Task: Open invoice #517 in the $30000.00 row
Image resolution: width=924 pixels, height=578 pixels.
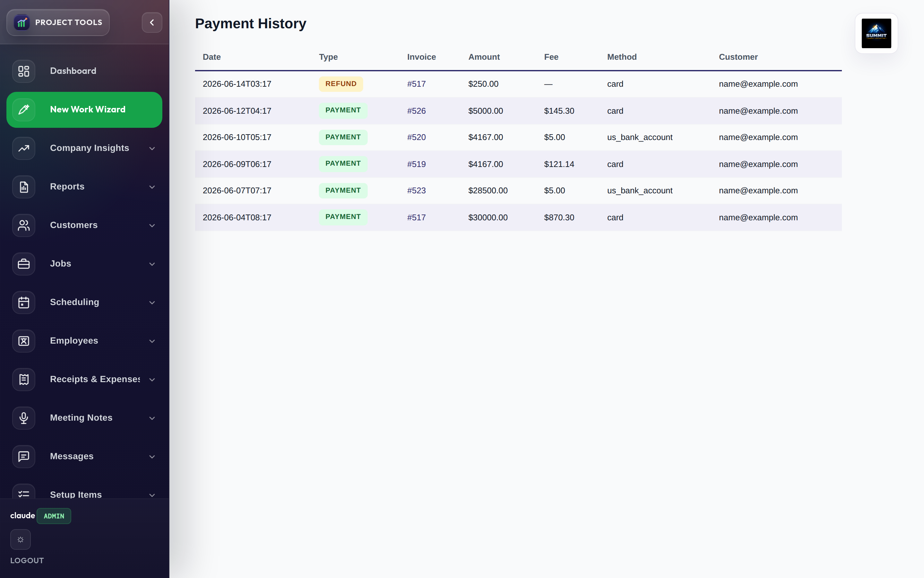Action: [416, 217]
